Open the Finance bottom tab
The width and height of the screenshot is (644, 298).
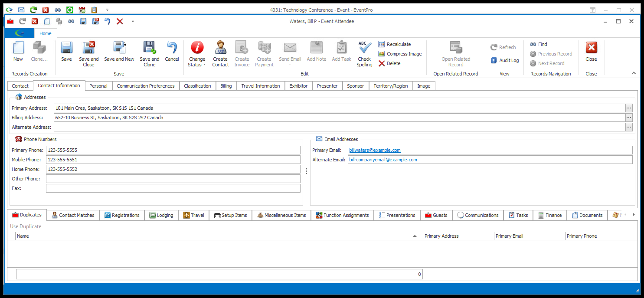[x=549, y=215]
